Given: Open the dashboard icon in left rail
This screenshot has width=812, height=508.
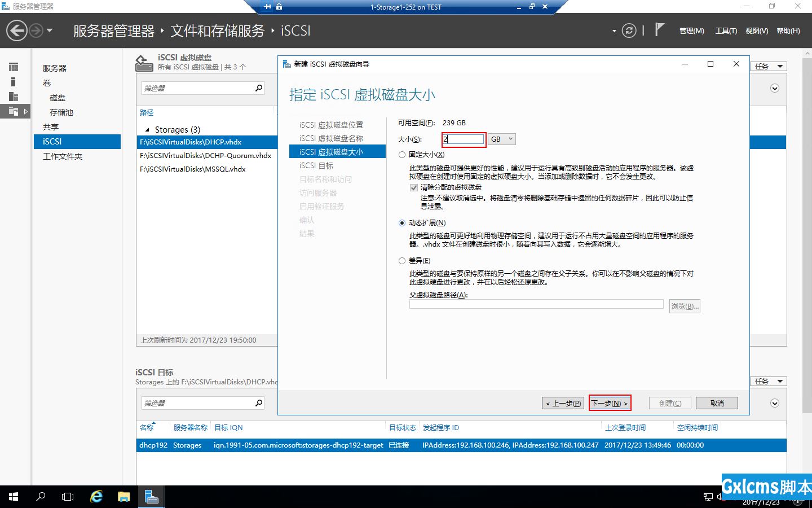Looking at the screenshot, I should click(14, 67).
